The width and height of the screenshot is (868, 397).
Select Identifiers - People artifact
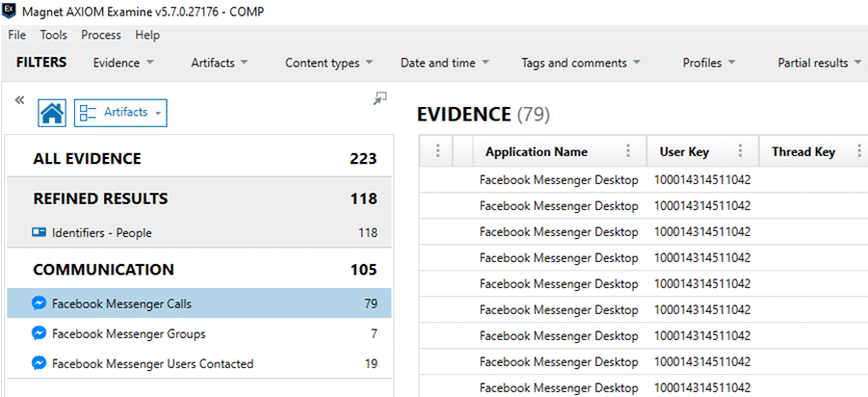199,232
